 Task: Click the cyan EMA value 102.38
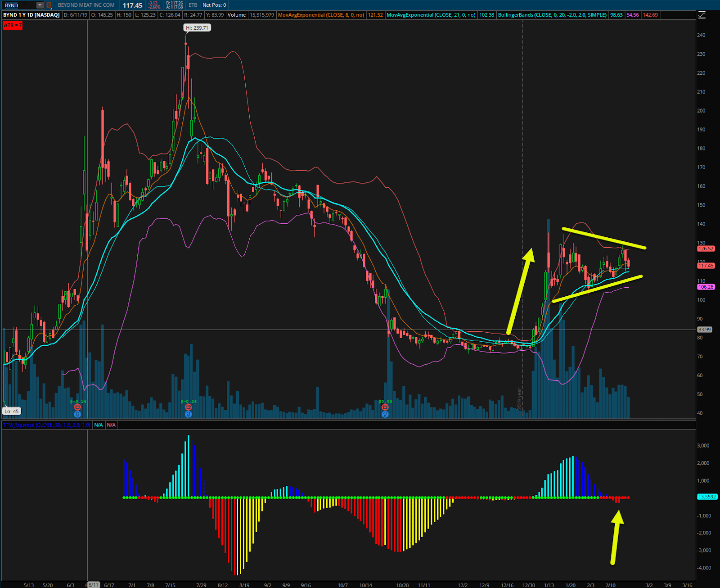click(x=486, y=15)
